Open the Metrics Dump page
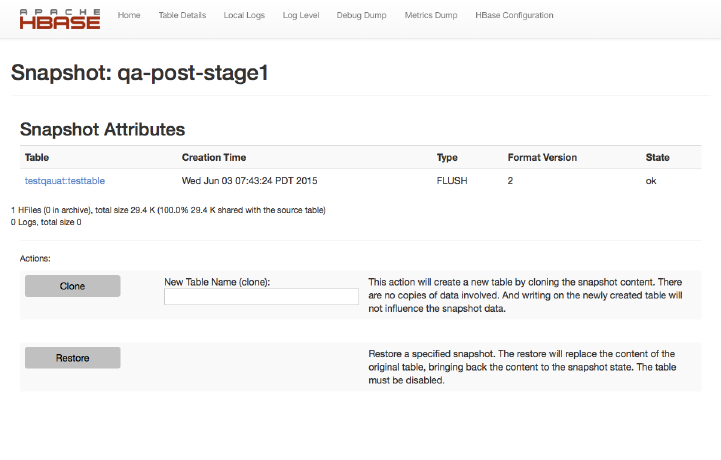The height and width of the screenshot is (460, 721). [431, 15]
